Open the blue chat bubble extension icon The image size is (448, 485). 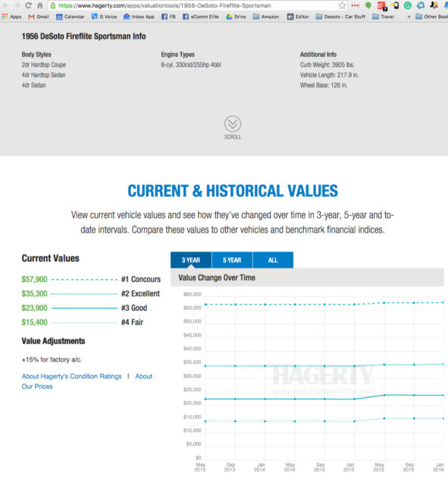(x=421, y=5)
